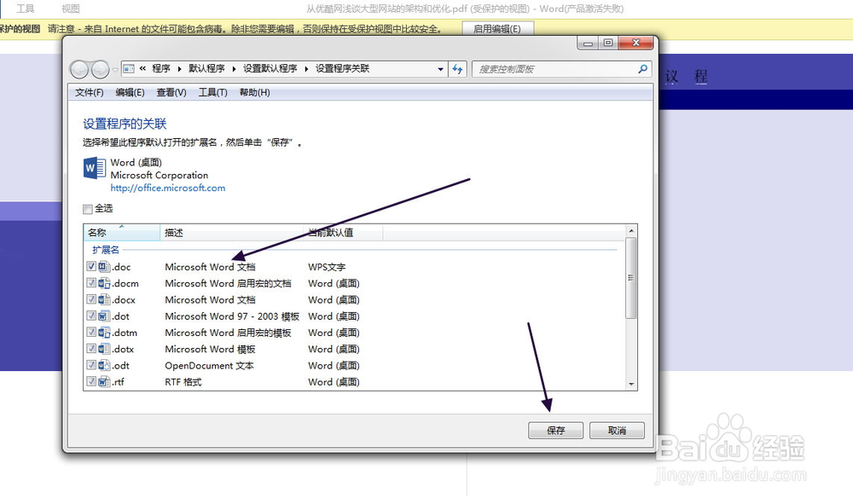The height and width of the screenshot is (504, 853).
Task: Uncheck the .dot extension checkbox
Action: click(x=91, y=316)
